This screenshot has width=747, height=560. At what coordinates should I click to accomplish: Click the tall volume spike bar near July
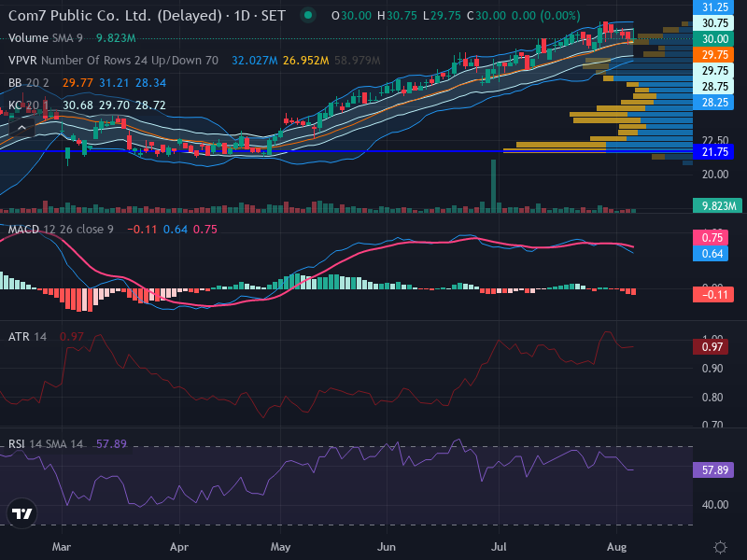[494, 186]
